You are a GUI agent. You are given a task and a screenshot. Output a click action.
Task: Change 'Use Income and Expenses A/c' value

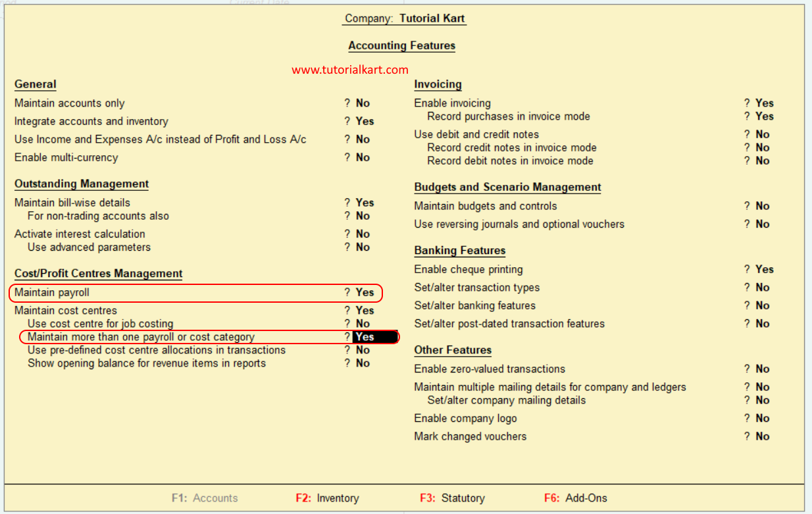click(x=363, y=140)
